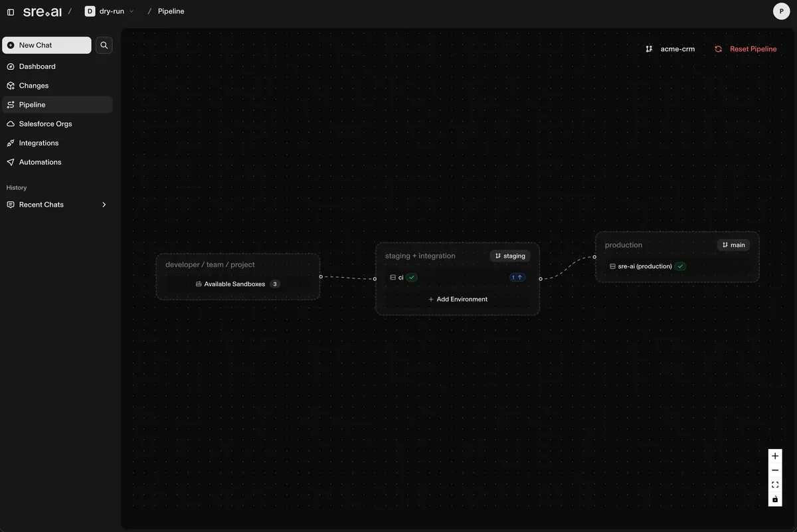Click the Salesforce Orgs cloud icon

[x=11, y=124]
